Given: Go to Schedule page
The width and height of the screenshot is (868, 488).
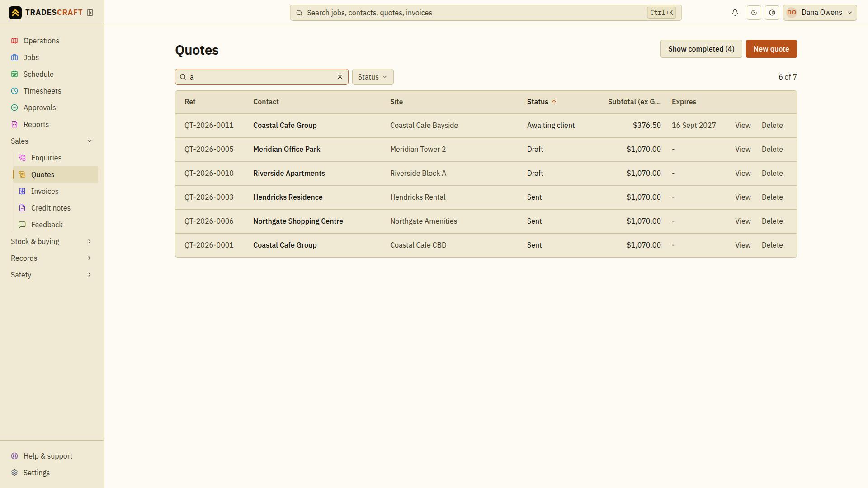Looking at the screenshot, I should (x=52, y=74).
